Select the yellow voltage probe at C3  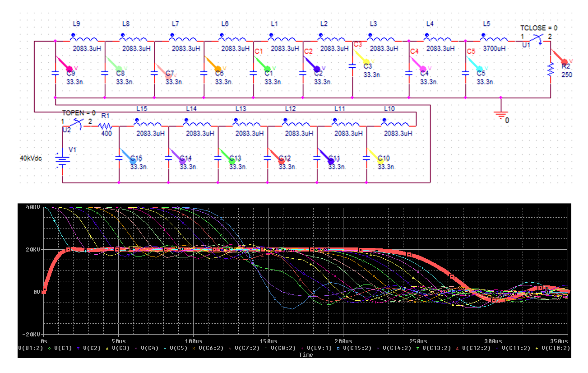[362, 56]
